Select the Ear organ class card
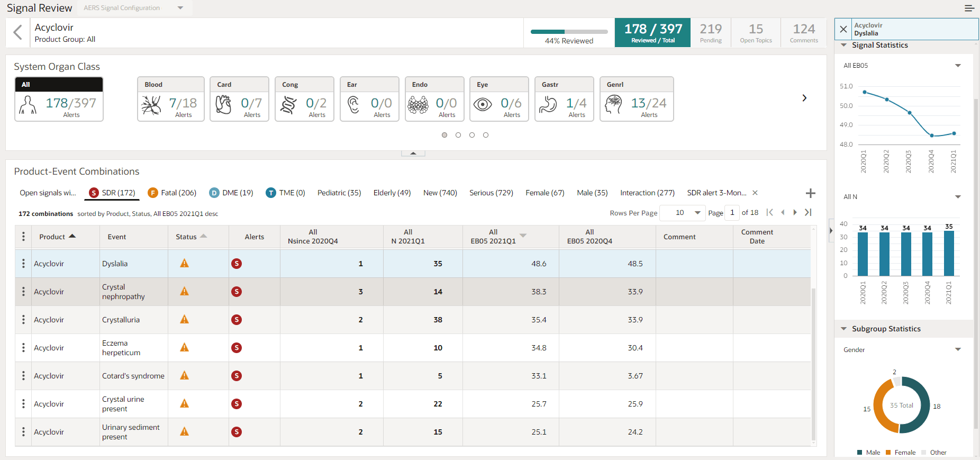The height and width of the screenshot is (460, 980). tap(369, 99)
